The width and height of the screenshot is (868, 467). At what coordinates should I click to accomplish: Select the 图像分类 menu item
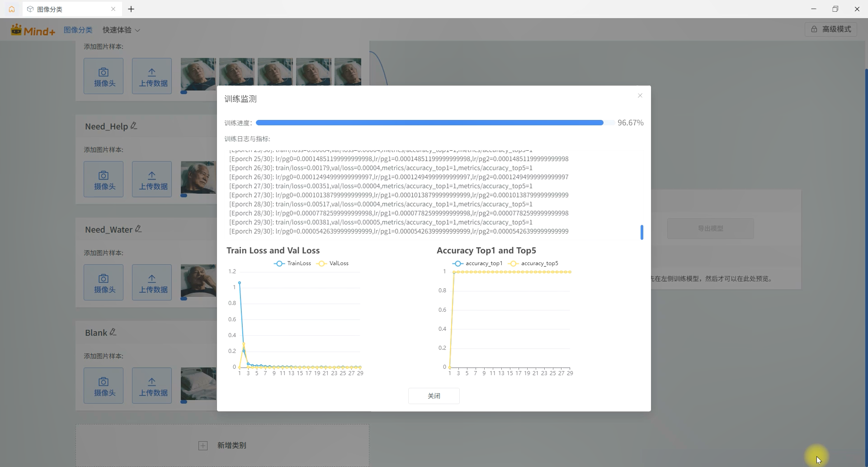tap(78, 30)
